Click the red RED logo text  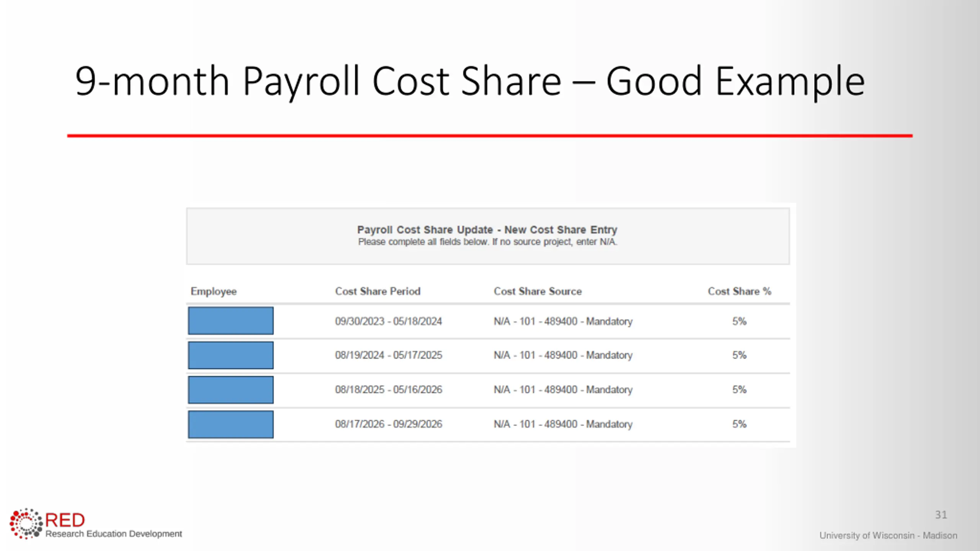(65, 520)
